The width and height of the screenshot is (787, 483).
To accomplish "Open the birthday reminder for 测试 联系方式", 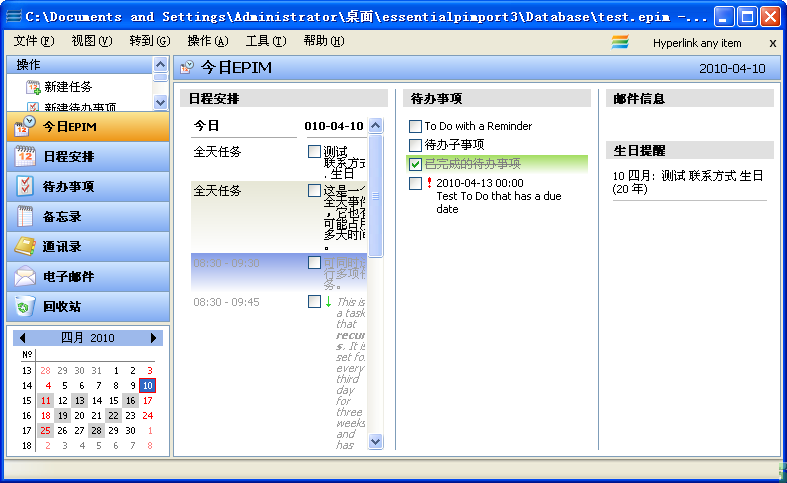I will [x=687, y=182].
